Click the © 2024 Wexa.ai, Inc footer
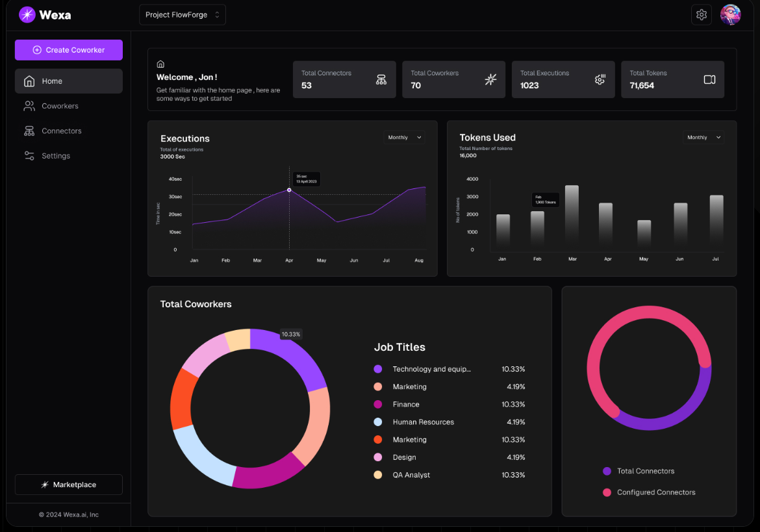The image size is (760, 532). tap(68, 514)
